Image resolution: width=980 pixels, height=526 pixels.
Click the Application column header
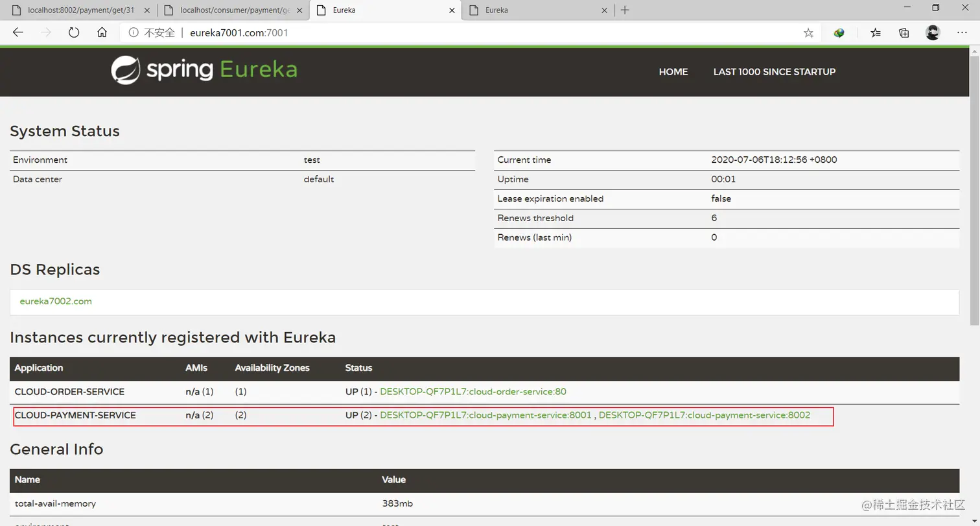(39, 368)
